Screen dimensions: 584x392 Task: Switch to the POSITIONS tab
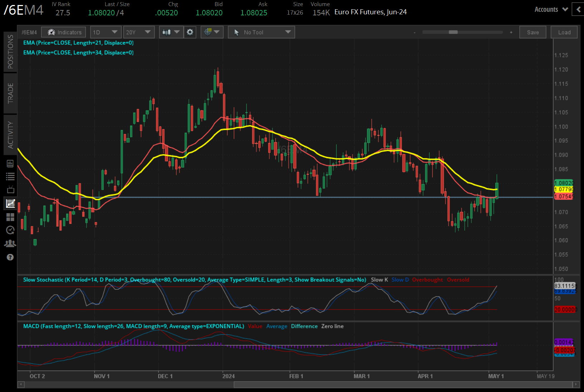pos(10,52)
